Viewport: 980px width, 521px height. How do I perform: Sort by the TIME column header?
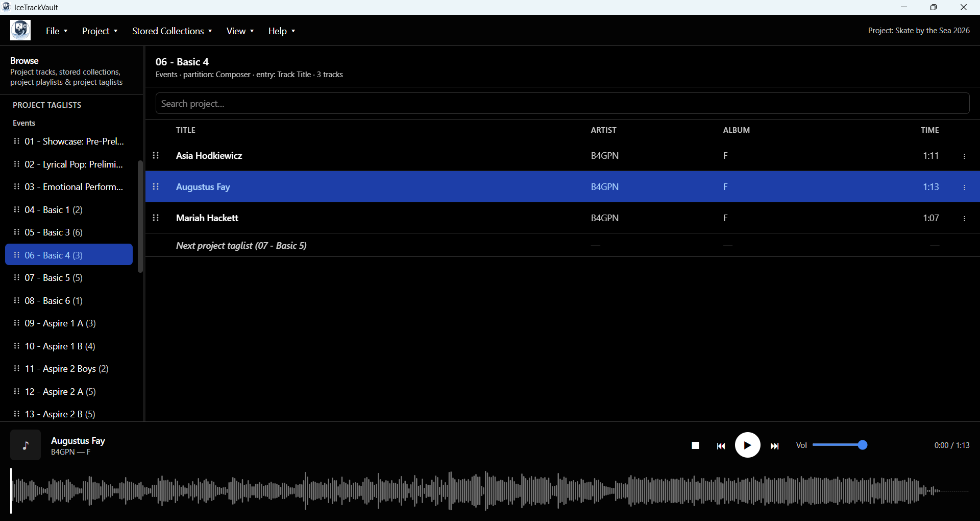point(929,130)
